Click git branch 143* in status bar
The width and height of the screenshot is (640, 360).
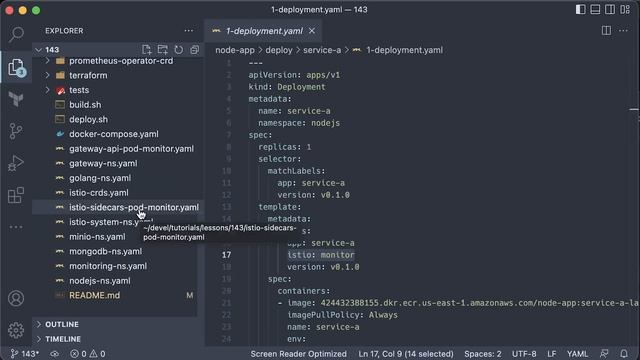tap(24, 353)
